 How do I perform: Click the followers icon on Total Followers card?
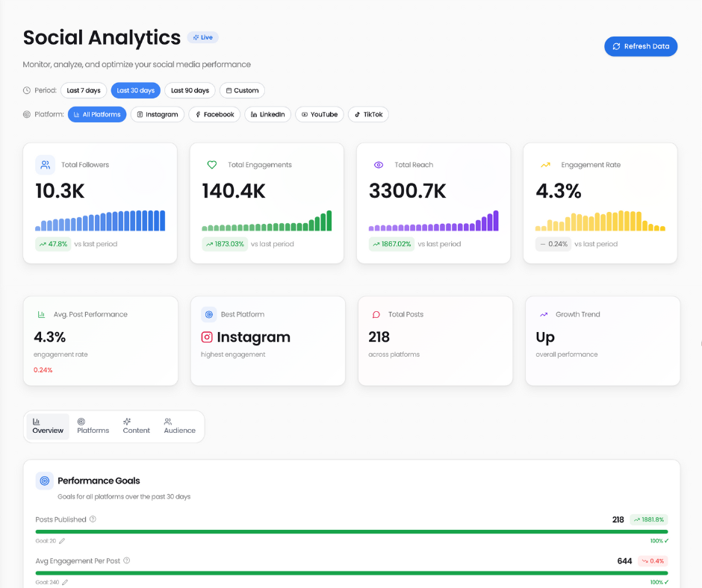point(47,164)
